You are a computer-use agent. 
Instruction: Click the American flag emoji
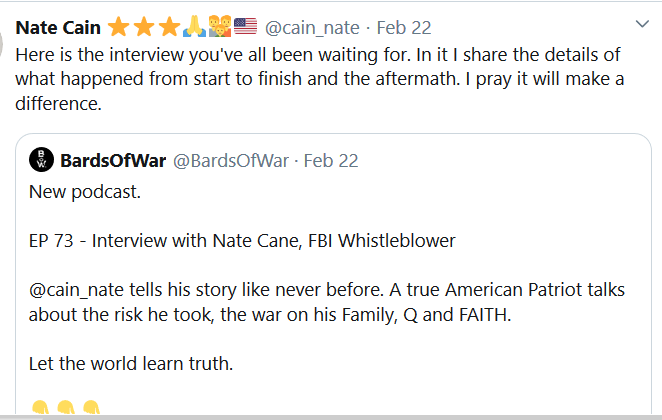click(x=245, y=26)
